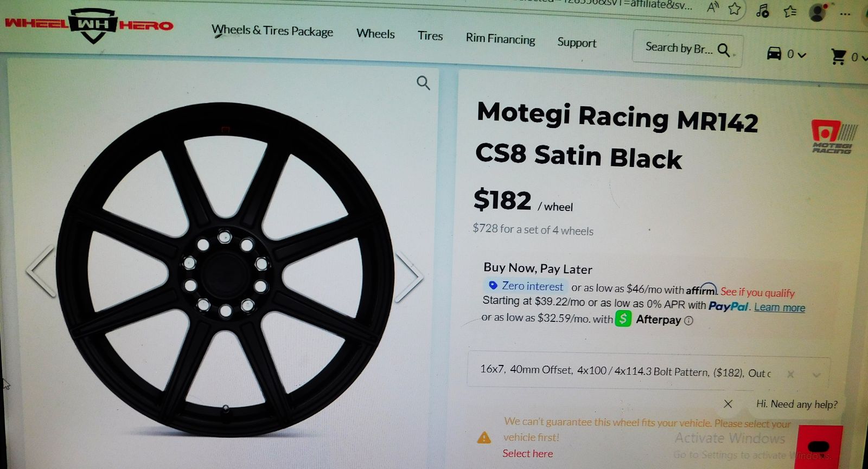Screen dimensions: 868x469
Task: Click the PayPal "Learn more" link
Action: (780, 307)
